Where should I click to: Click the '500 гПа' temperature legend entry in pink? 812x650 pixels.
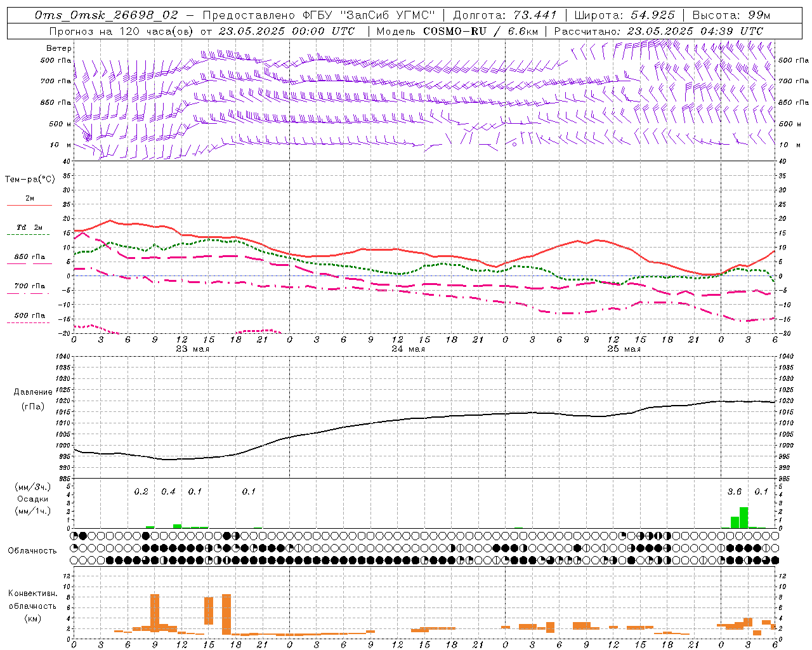(x=29, y=319)
